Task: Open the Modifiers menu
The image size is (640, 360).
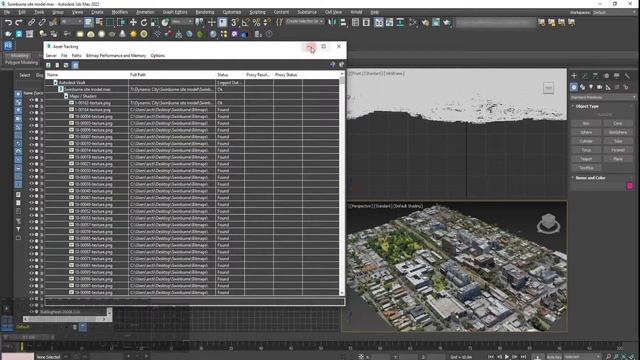Action: (120, 12)
